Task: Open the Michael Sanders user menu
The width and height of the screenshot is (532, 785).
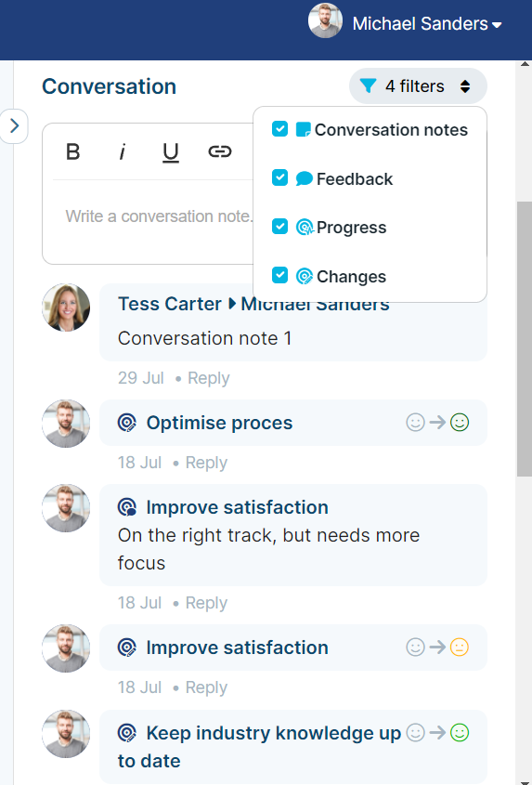Action: pos(427,23)
